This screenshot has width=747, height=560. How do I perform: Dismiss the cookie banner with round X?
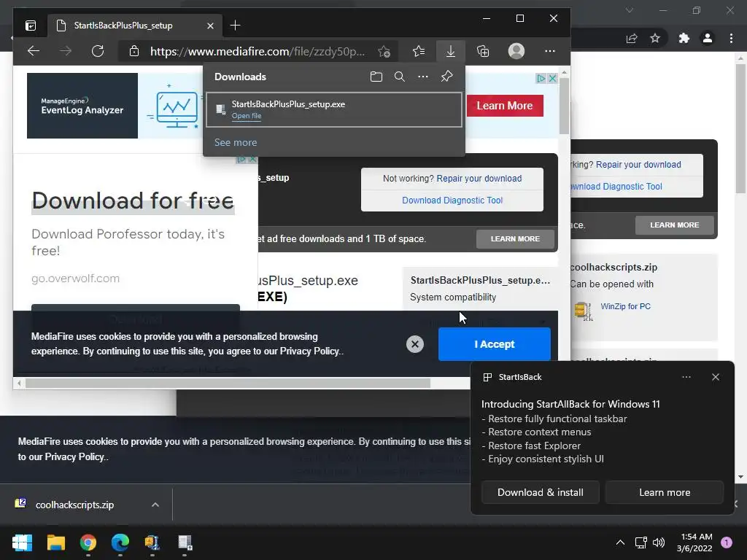point(415,344)
